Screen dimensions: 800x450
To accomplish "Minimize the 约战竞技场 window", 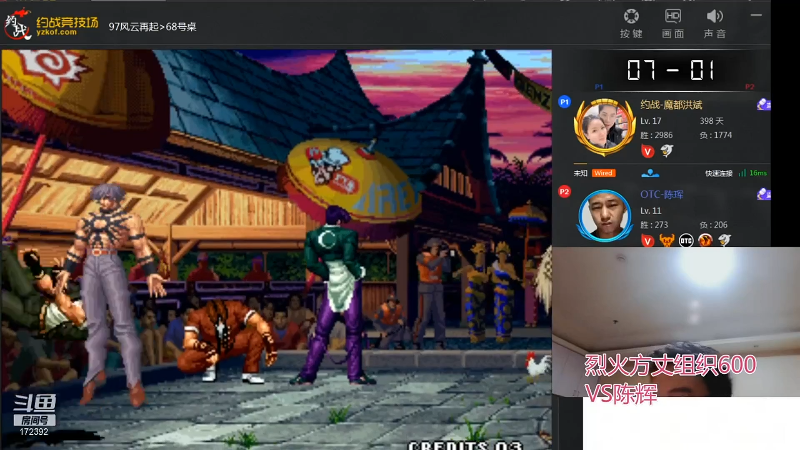I will coord(756,15).
